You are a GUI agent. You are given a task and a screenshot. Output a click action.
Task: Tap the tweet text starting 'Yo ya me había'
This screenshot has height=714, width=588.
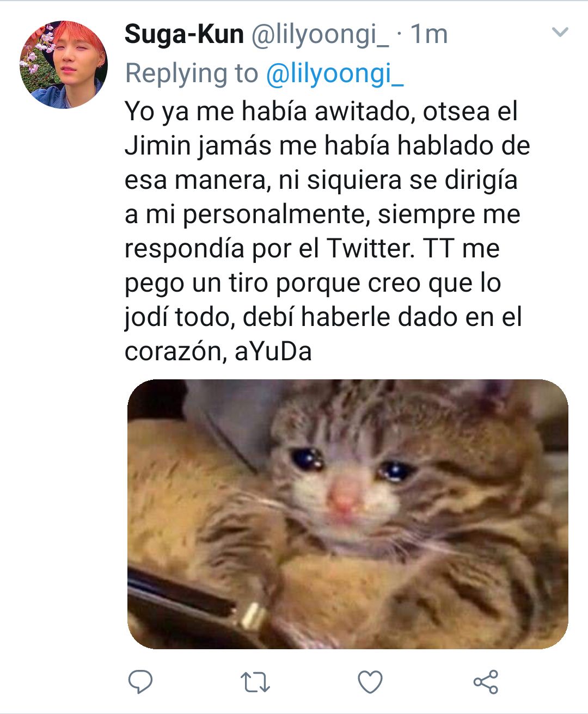click(327, 231)
